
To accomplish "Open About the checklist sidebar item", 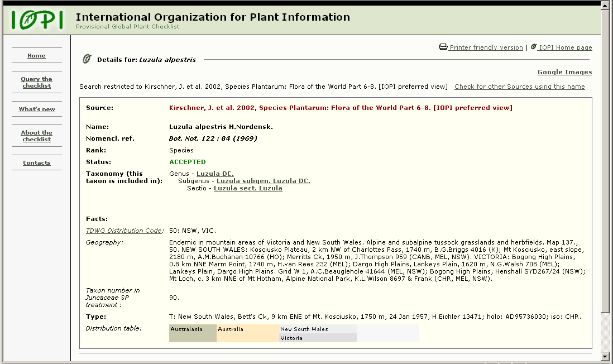I will 36,136.
